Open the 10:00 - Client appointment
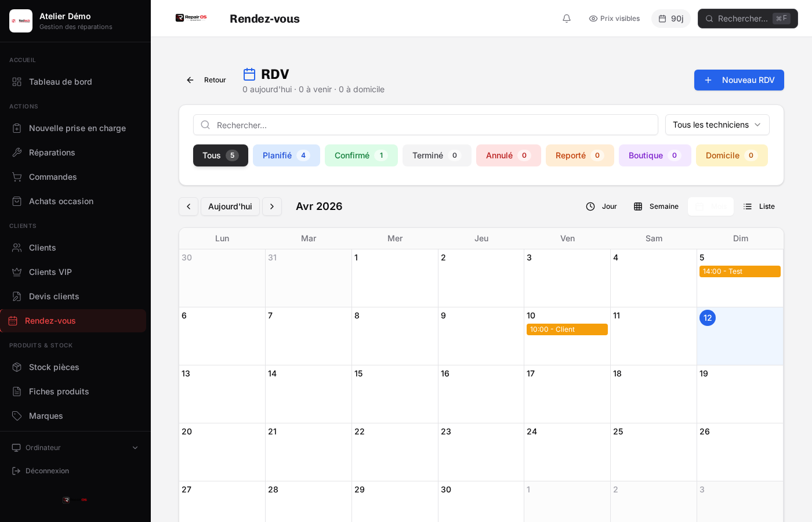The height and width of the screenshot is (522, 812). 567,329
